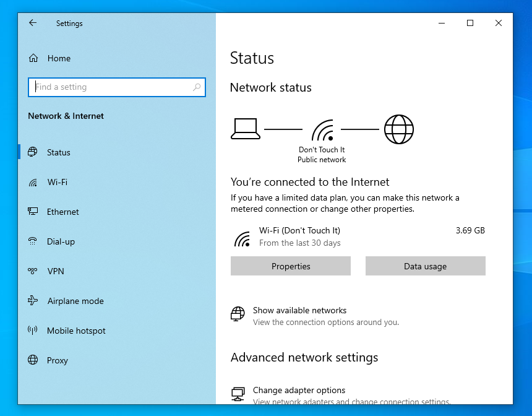
Task: Click the Mobile hotspot icon
Action: coord(33,331)
